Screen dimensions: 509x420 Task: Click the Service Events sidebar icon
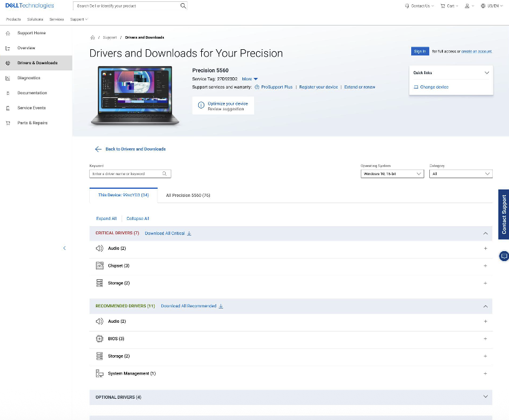(x=8, y=108)
